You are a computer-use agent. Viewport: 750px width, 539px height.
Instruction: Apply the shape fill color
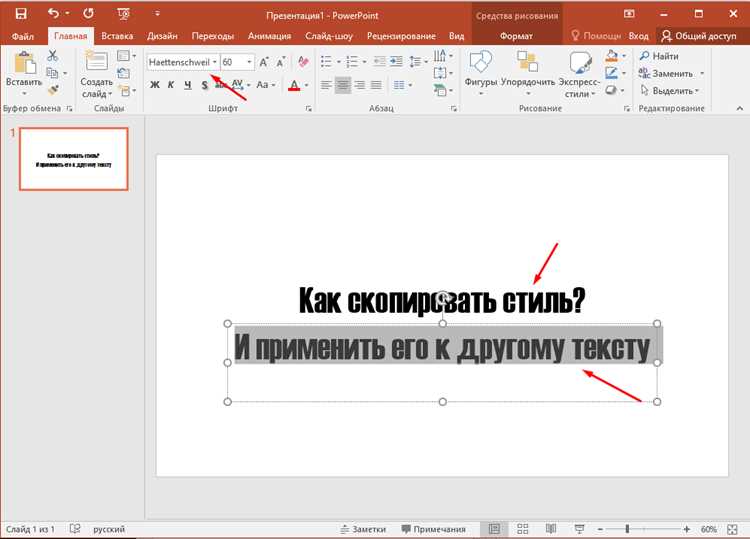[611, 56]
